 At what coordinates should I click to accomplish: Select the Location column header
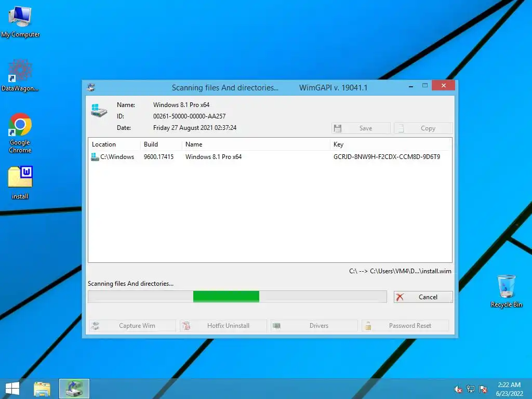coord(114,144)
